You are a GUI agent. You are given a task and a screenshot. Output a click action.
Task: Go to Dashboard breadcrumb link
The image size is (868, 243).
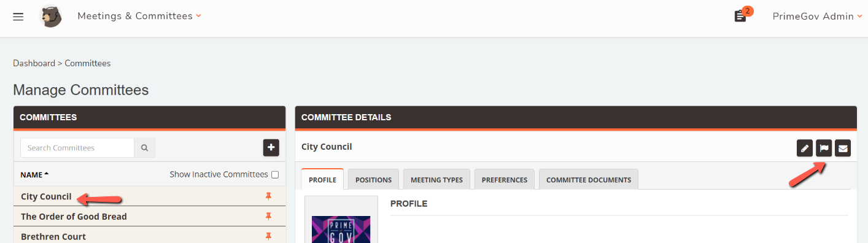tap(34, 63)
